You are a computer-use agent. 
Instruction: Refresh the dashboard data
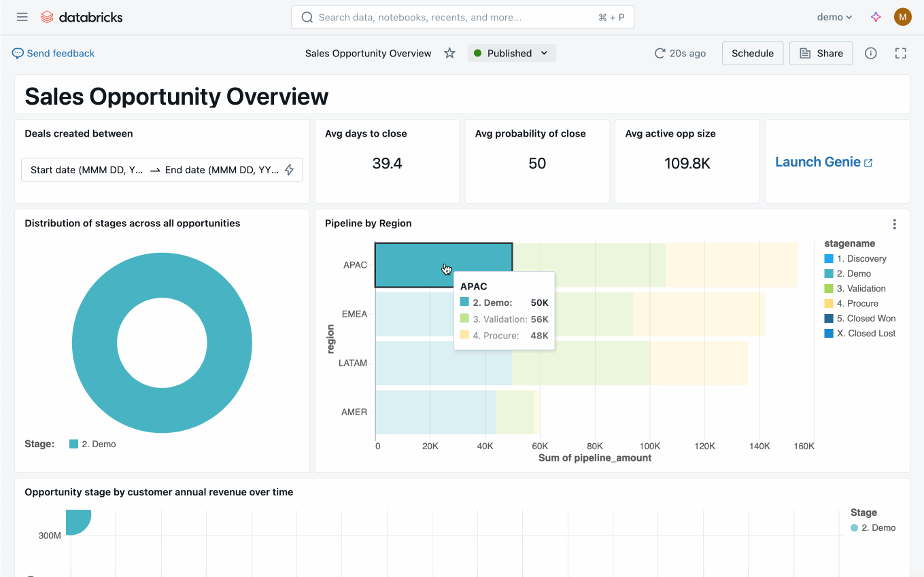tap(659, 53)
